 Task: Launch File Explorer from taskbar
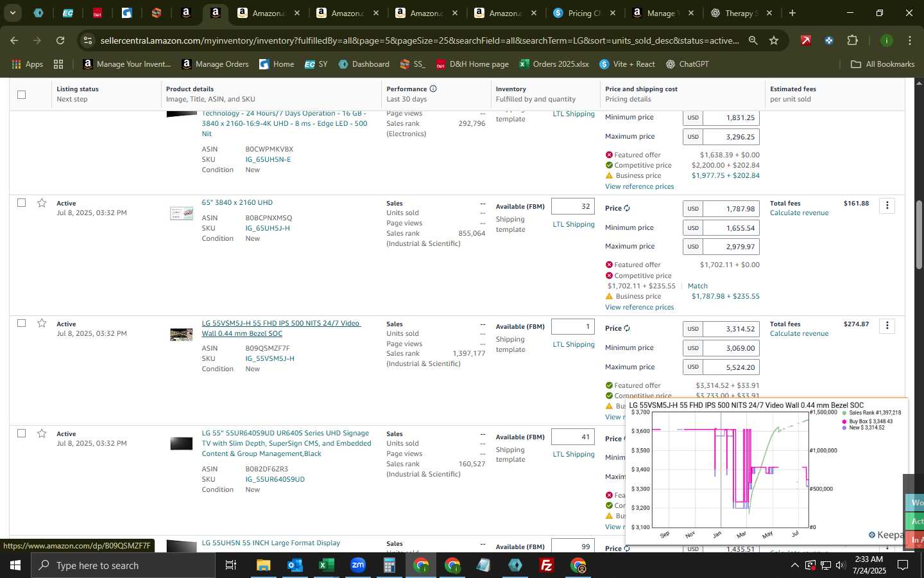pos(264,565)
